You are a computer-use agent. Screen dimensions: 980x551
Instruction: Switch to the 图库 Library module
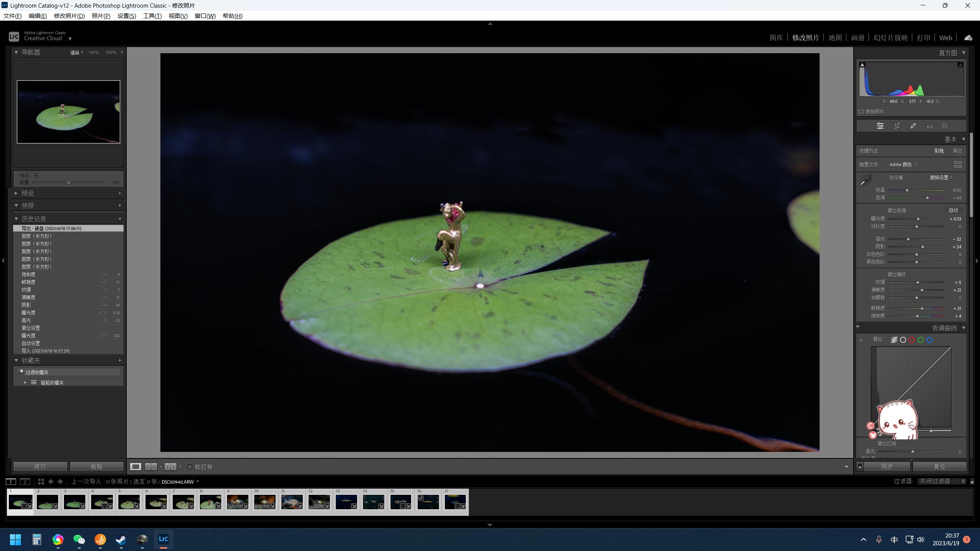(x=776, y=37)
